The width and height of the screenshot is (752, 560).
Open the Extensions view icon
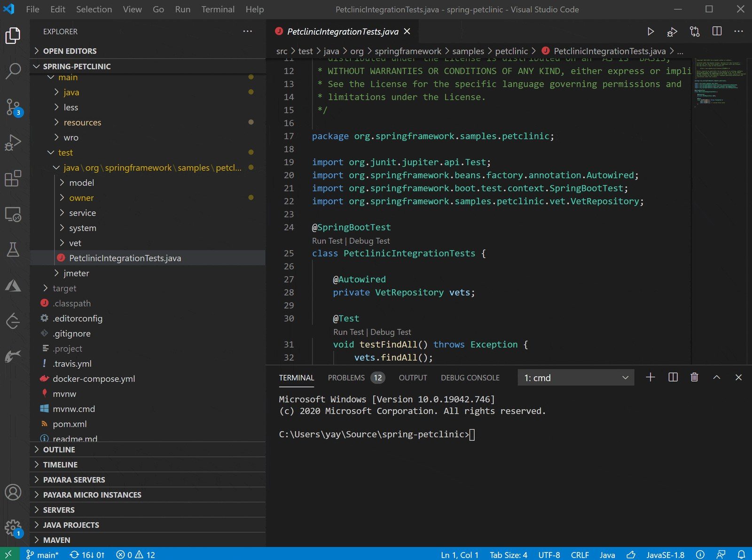(x=13, y=179)
